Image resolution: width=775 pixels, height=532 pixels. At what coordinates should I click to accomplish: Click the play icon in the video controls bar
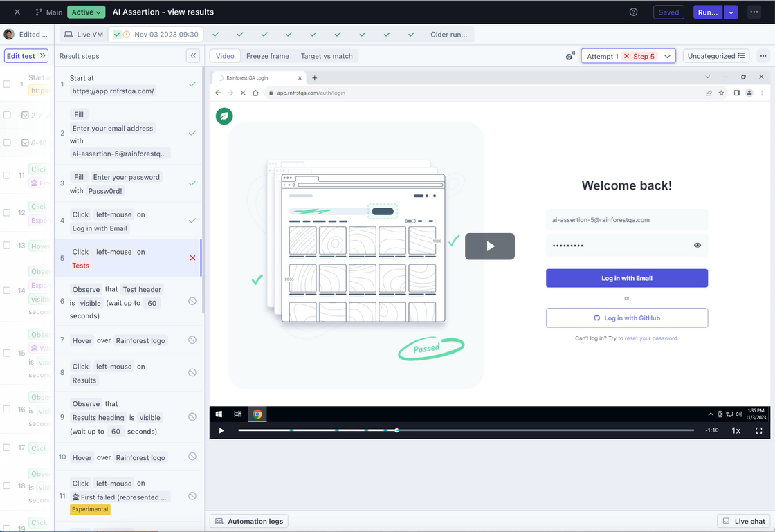(x=221, y=430)
